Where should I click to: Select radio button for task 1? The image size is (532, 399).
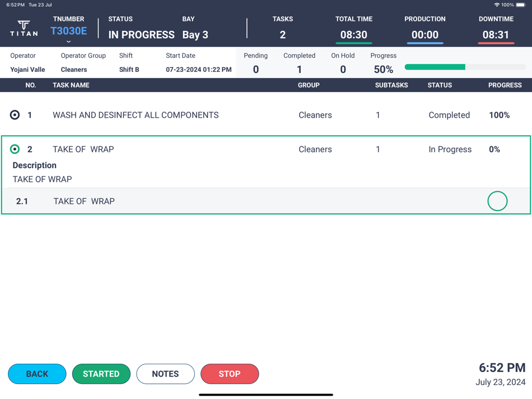pos(15,115)
